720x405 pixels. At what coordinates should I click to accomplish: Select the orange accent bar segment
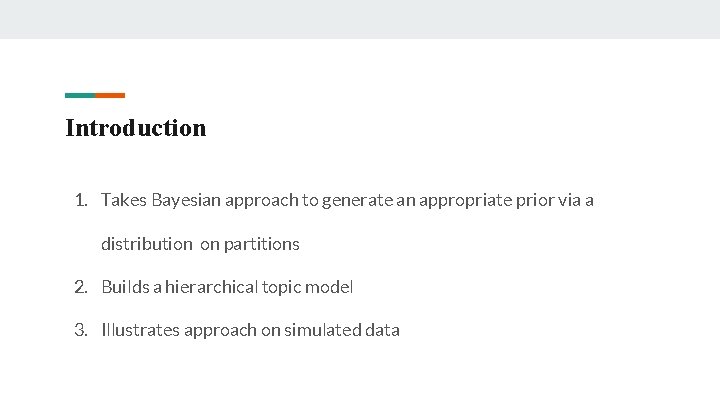111,95
